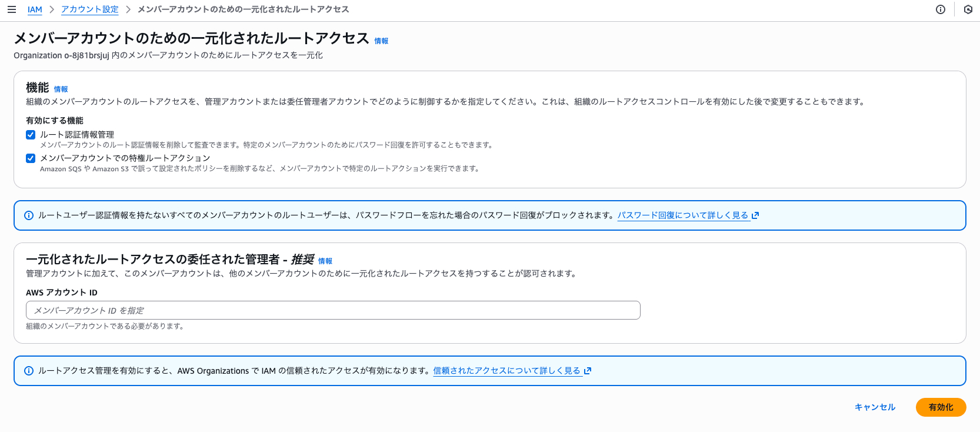The width and height of the screenshot is (980, 432).
Task: Open the hamburger navigation menu
Action: (12, 9)
